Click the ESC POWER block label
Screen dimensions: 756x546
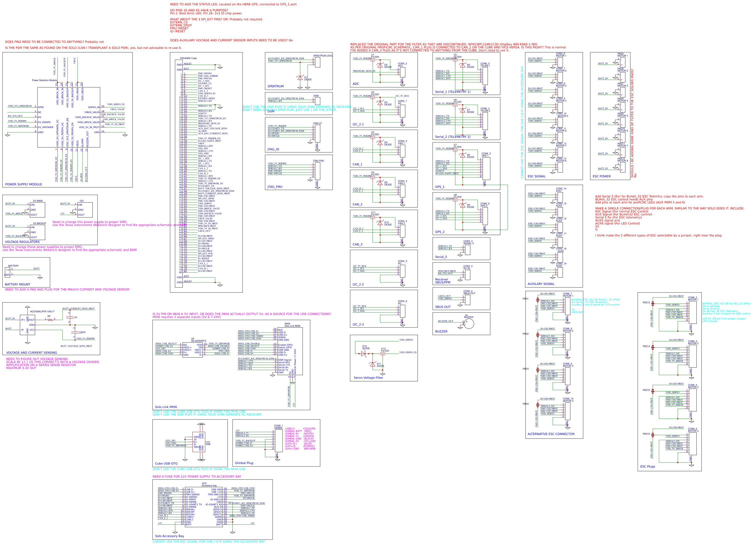[602, 176]
